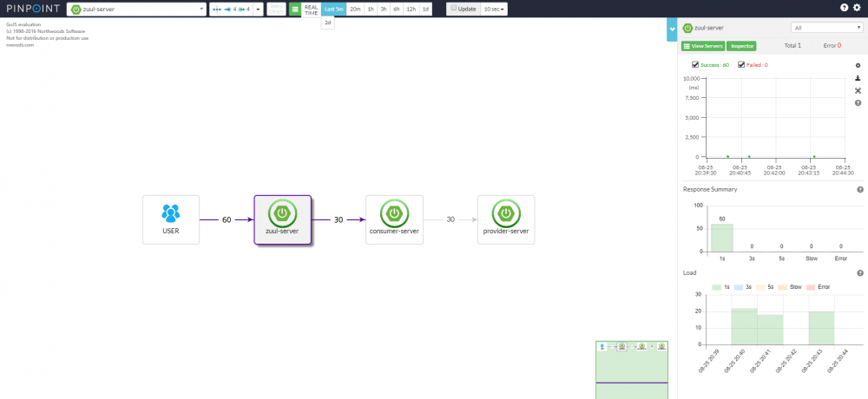This screenshot has width=868, height=399.
Task: Select the 1d time range
Action: (425, 9)
